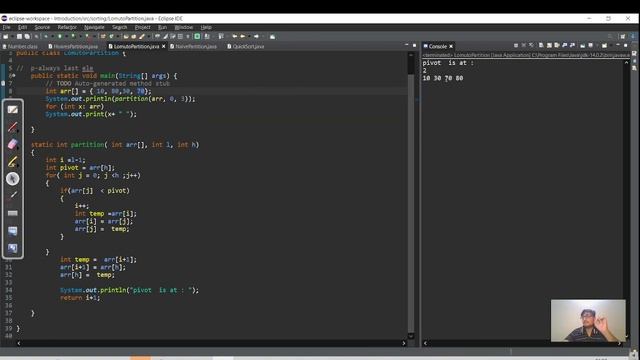Image resolution: width=640 pixels, height=360 pixels.
Task: Close the LomutoPartition.java editor tab
Action: click(x=163, y=47)
